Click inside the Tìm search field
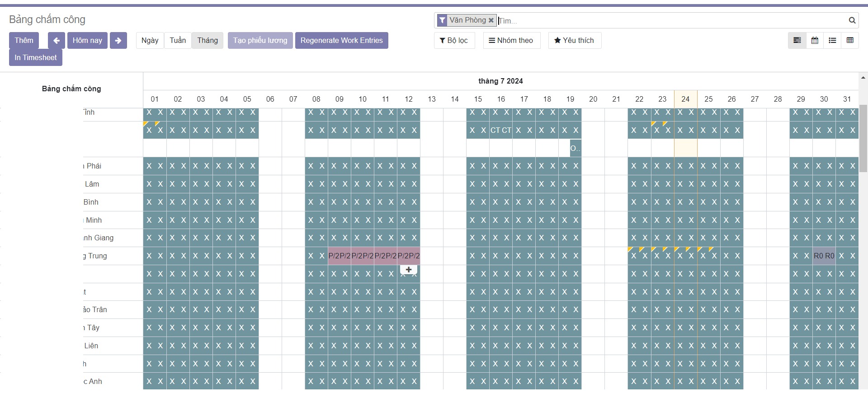Viewport: 868px width, 393px height. tap(669, 21)
